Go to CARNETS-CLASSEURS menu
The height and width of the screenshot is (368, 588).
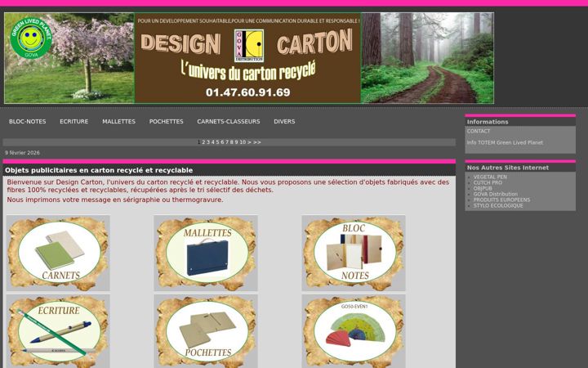point(229,122)
